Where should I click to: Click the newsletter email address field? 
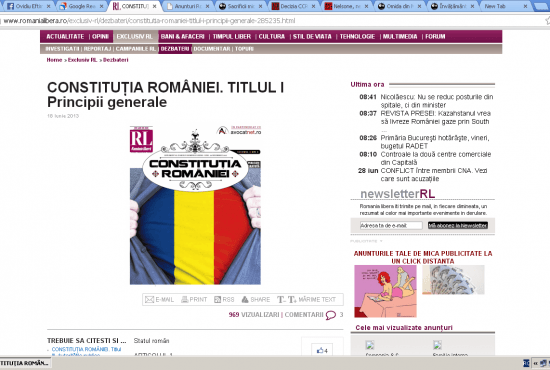(391, 226)
